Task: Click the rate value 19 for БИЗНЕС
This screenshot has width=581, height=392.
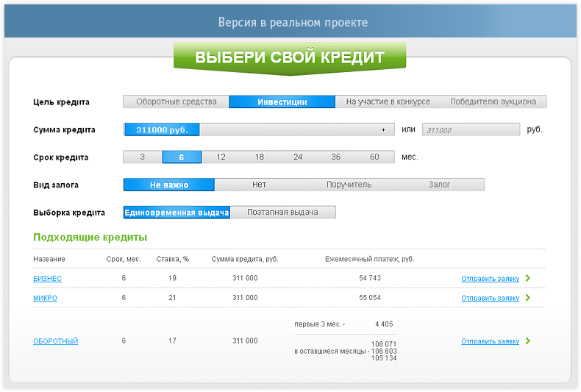Action: tap(172, 278)
